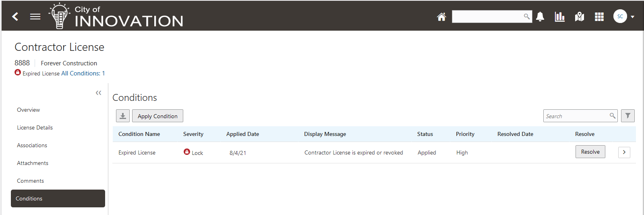Open the bar chart dashboard icon
644x215 pixels.
[559, 17]
